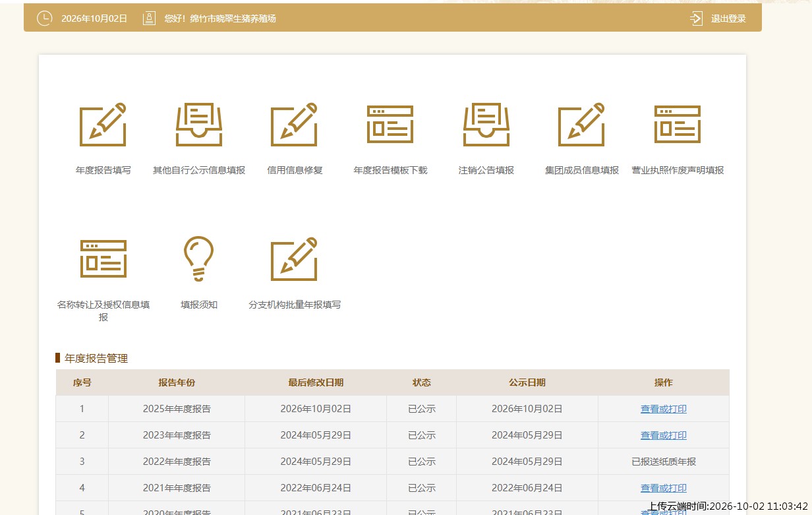
Task: Click the logout arrow icon
Action: click(x=696, y=18)
